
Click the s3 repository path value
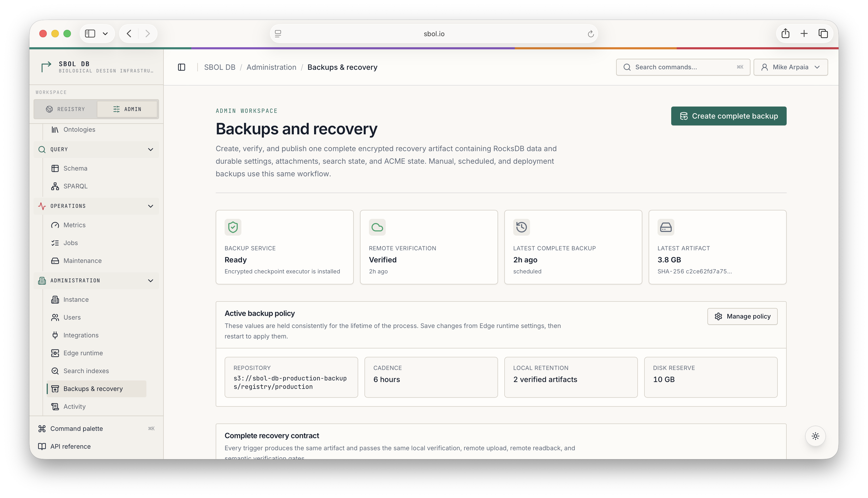tap(290, 382)
